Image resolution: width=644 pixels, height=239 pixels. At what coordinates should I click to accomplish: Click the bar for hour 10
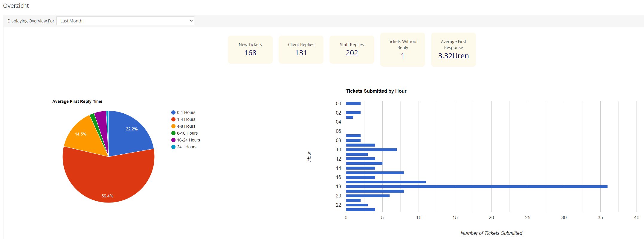pyautogui.click(x=371, y=150)
